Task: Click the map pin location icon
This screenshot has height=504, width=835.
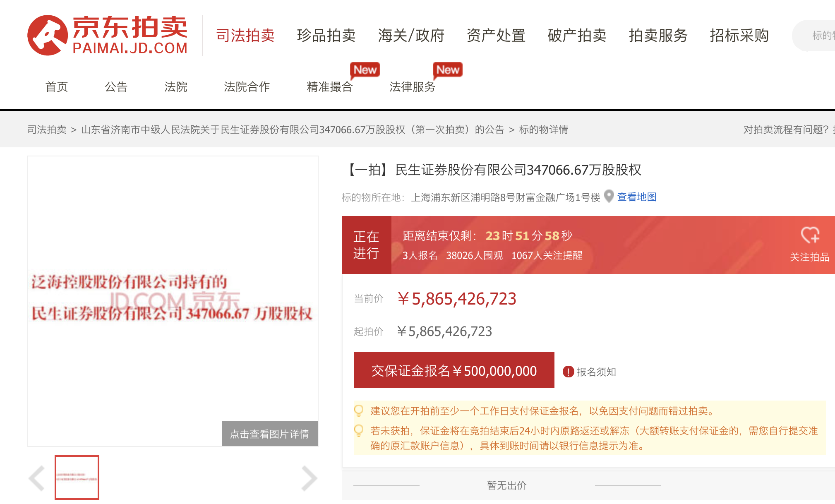Action: pyautogui.click(x=609, y=196)
